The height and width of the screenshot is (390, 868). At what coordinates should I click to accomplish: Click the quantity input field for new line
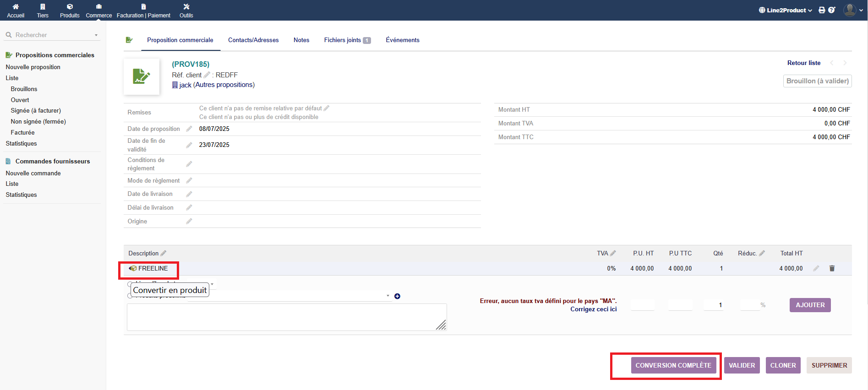pos(714,305)
